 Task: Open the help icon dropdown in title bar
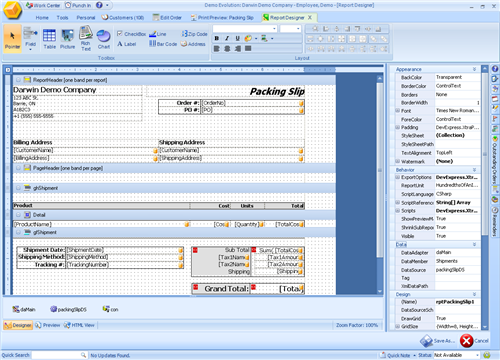pyautogui.click(x=107, y=5)
